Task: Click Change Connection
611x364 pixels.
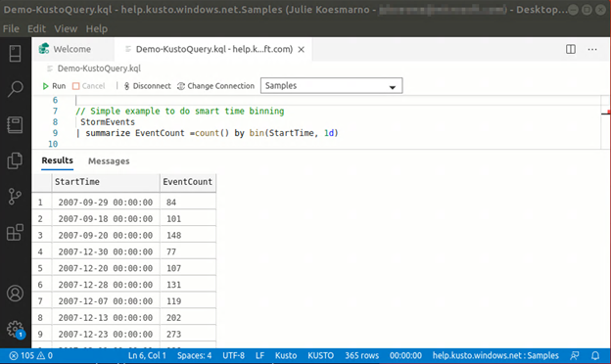Action: coord(215,86)
